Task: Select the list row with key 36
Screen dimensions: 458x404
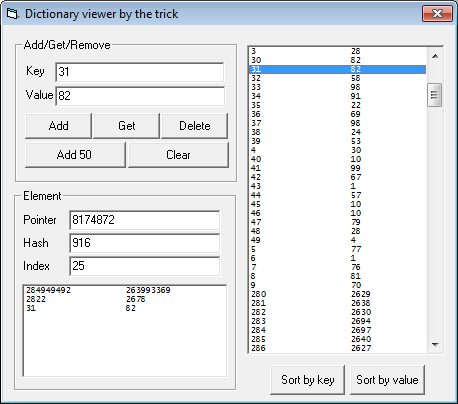Action: tap(338, 114)
